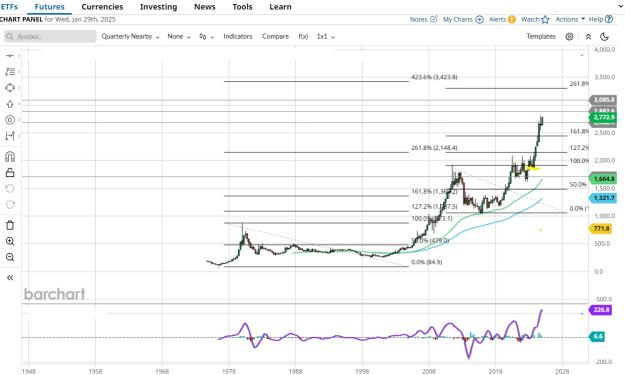Click the purple 226.8 indicator label
Image resolution: width=625 pixels, height=375 pixels.
[x=601, y=310]
